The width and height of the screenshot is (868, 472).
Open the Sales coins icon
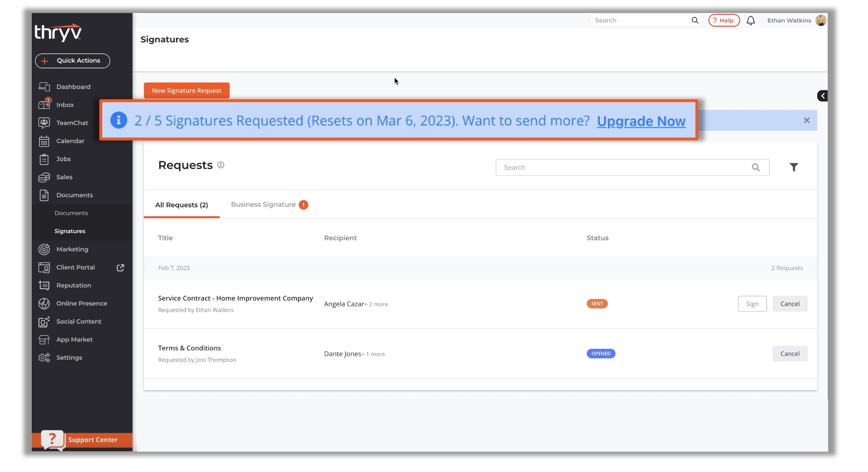(44, 177)
